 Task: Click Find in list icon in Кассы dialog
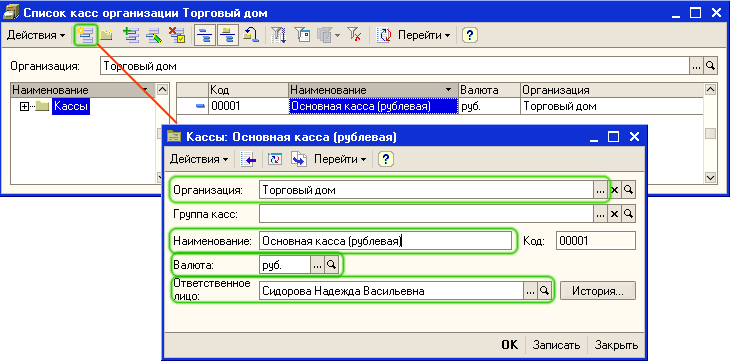(x=249, y=159)
